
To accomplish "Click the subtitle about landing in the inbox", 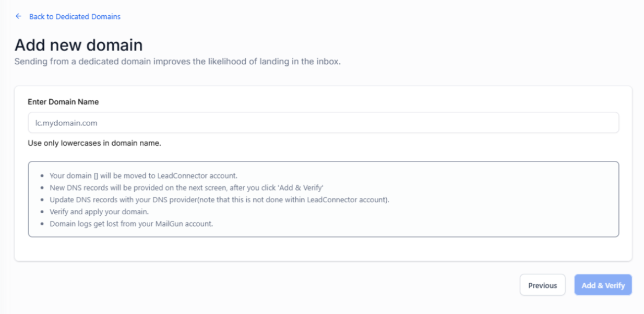I will click(x=177, y=62).
